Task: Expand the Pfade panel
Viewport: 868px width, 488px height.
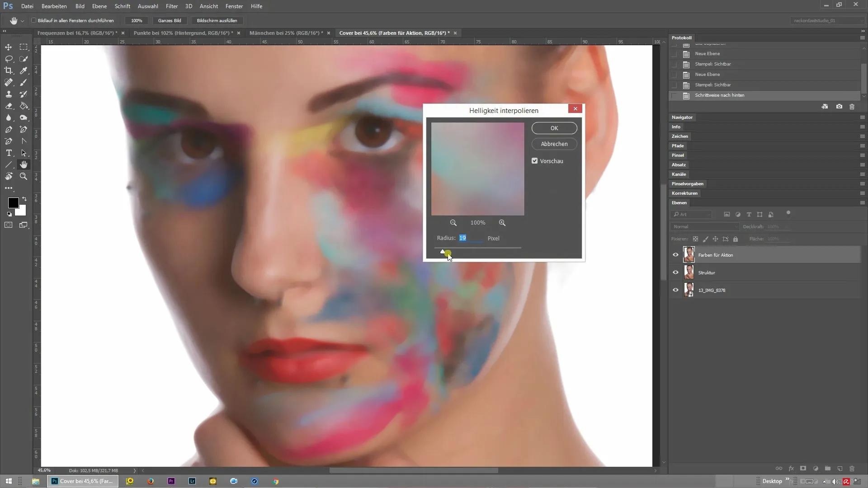Action: pyautogui.click(x=678, y=146)
